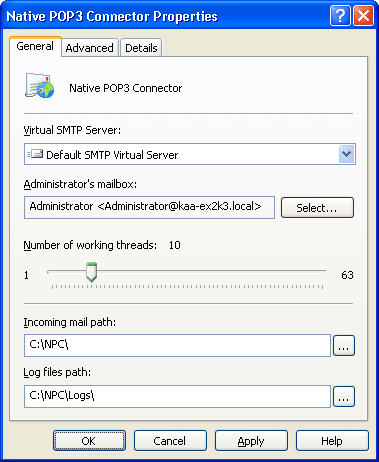The height and width of the screenshot is (462, 379).
Task: Click the Cancel button
Action: click(x=170, y=441)
